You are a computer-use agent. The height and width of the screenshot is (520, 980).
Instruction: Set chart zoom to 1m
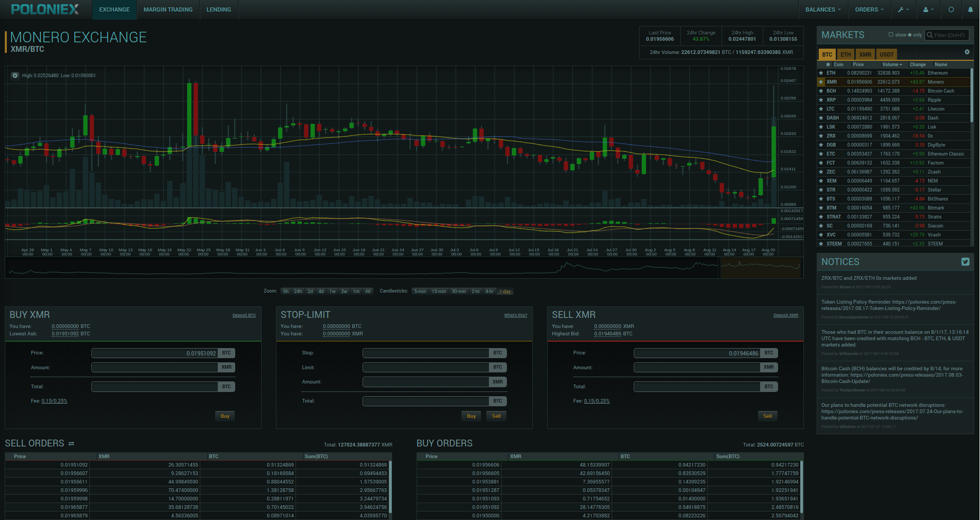(x=356, y=291)
